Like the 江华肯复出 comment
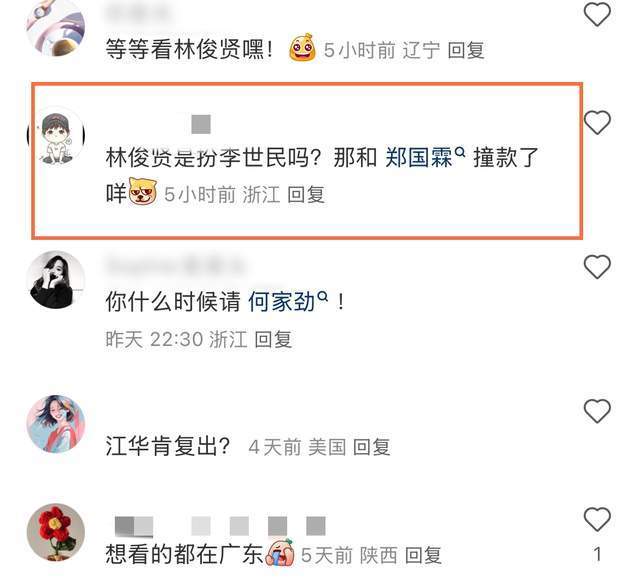The height and width of the screenshot is (581, 640). click(597, 411)
